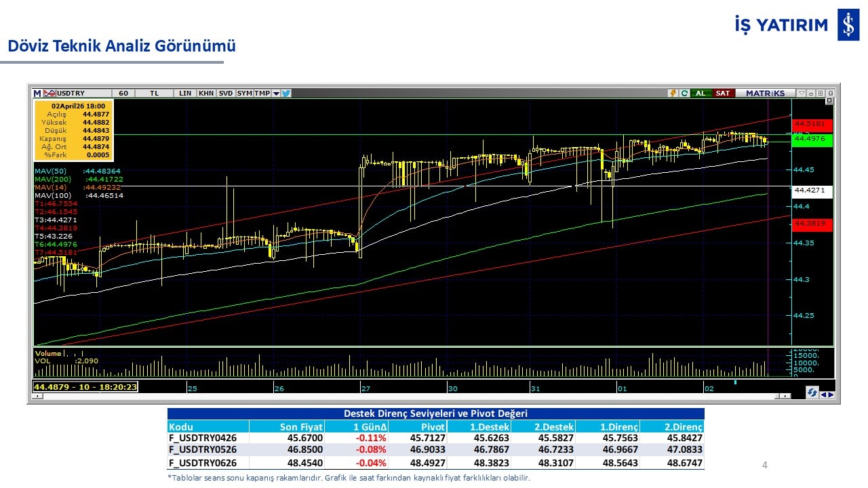Select the TMP toolbar item
Image resolution: width=868 pixels, height=488 pixels.
tap(262, 93)
